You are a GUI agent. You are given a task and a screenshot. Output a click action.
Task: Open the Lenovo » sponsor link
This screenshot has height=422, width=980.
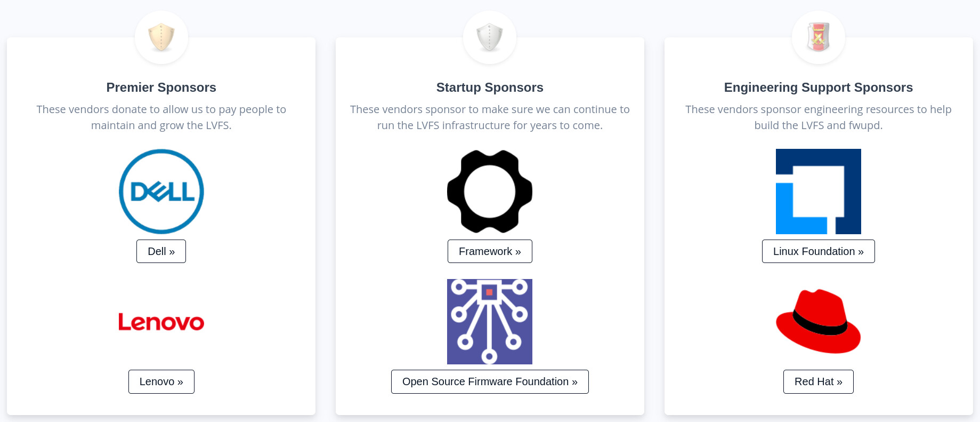pyautogui.click(x=161, y=381)
